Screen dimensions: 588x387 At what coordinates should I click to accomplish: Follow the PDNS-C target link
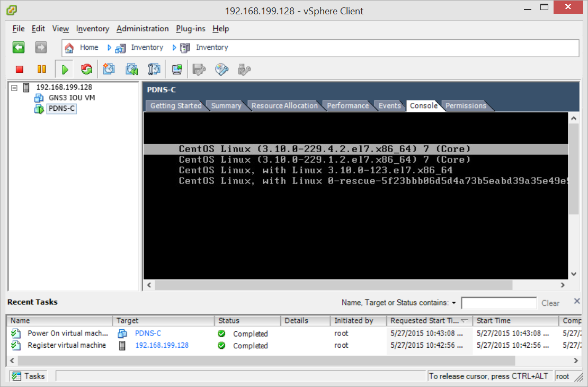pos(148,333)
